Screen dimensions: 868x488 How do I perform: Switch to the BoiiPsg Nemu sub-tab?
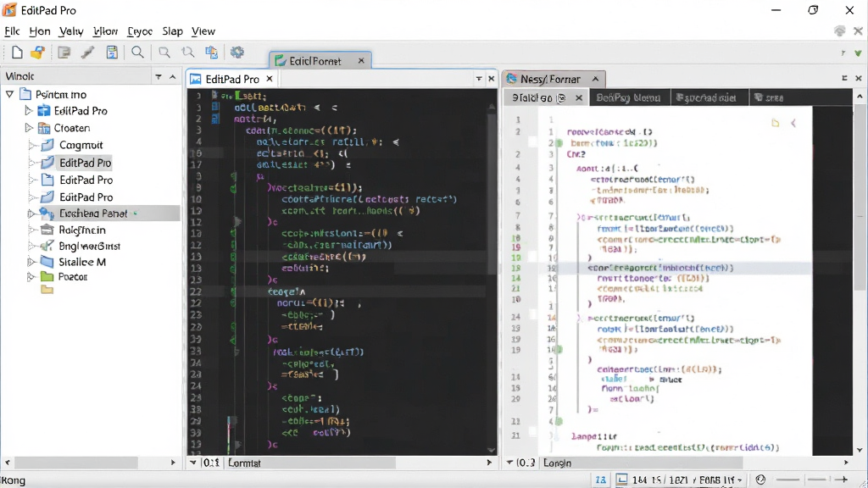pyautogui.click(x=628, y=98)
